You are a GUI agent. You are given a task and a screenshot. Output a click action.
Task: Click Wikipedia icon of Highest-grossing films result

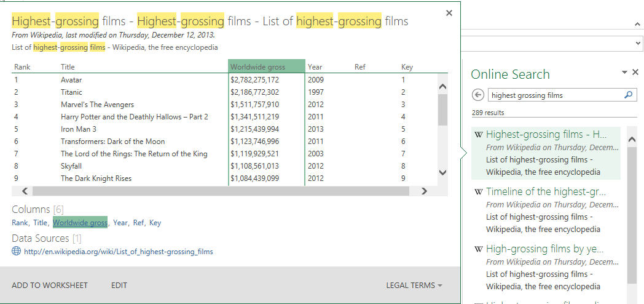coord(478,135)
